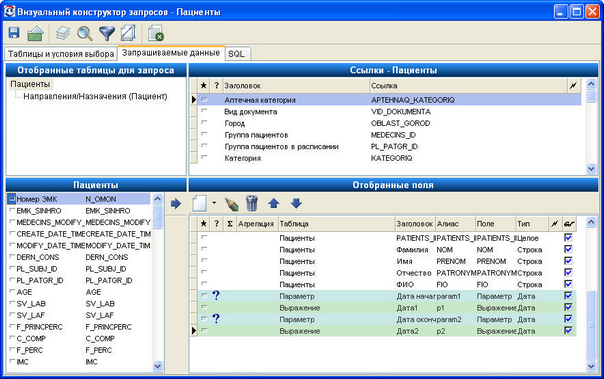Click param1 alias cell

pyautogui.click(x=455, y=296)
